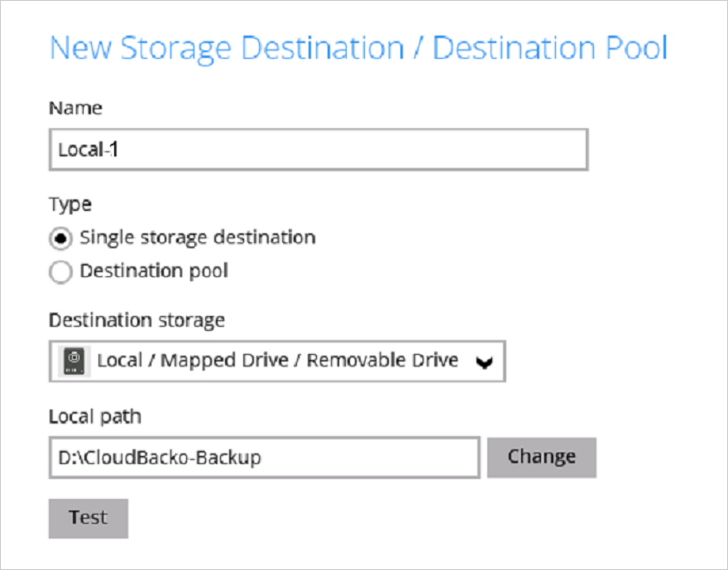Focus the Name input field
Screen dimensions: 728x570
point(318,150)
